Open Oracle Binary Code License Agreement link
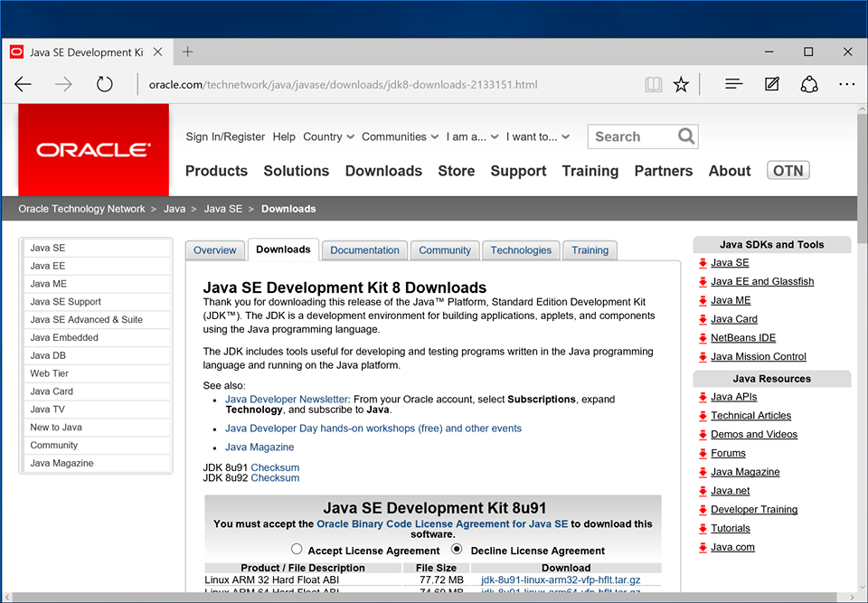This screenshot has height=603, width=868. (442, 523)
